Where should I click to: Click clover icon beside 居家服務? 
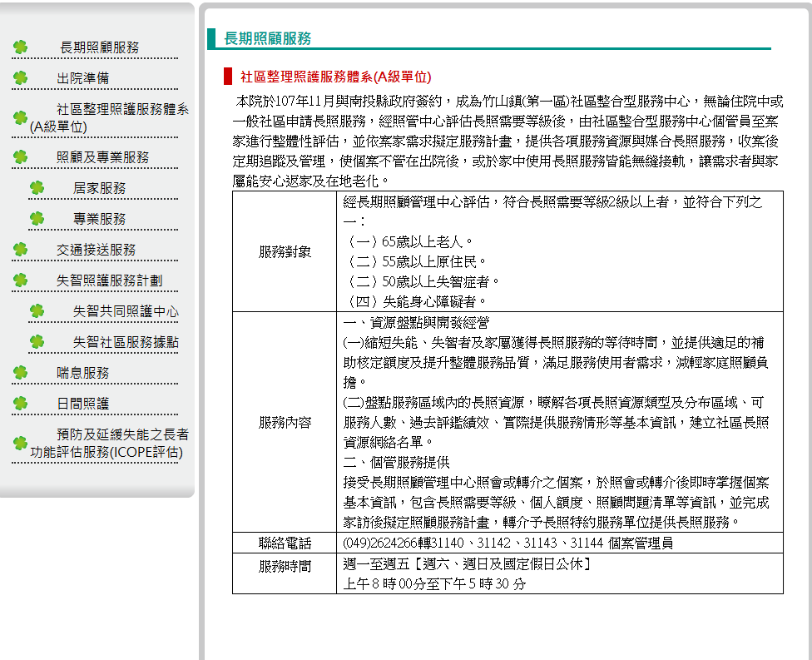[37, 187]
